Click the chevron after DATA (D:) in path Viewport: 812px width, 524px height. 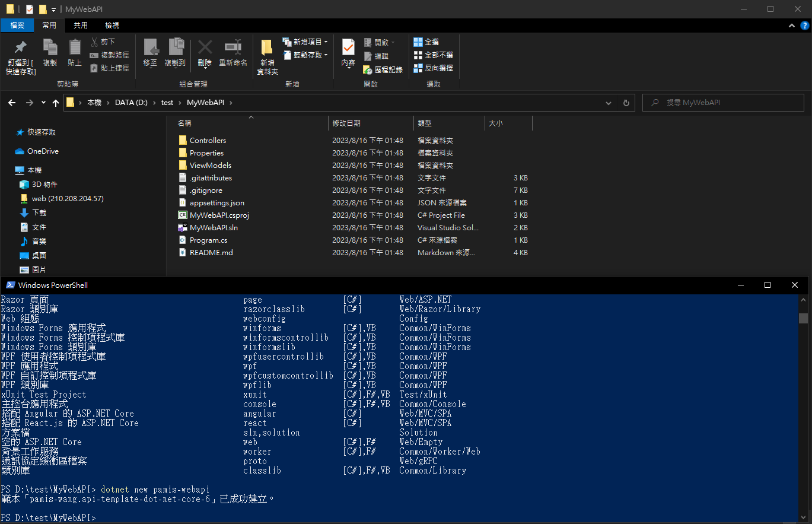[x=154, y=103]
